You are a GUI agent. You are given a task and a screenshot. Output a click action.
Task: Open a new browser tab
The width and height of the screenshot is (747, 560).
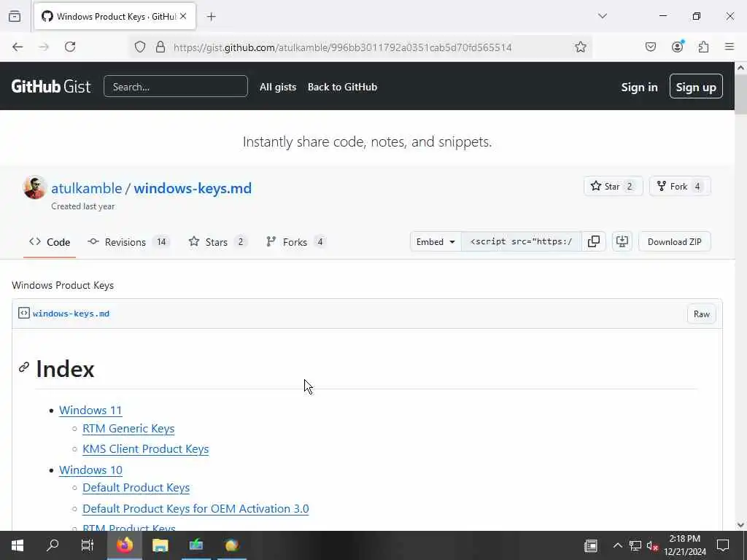pyautogui.click(x=212, y=17)
